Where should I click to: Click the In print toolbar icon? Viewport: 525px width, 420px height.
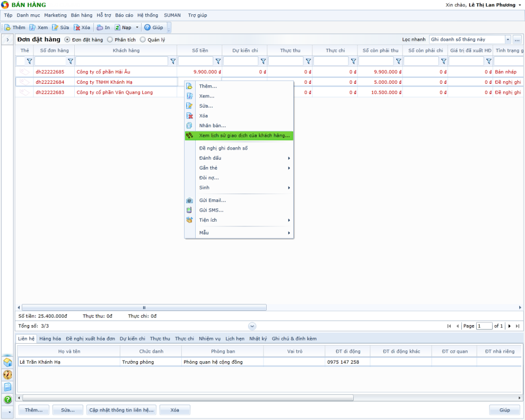100,28
